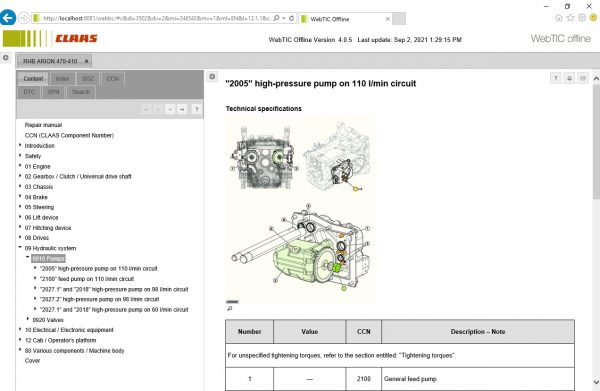Select the highlighted 0910 Pumps item
600x391 pixels.
click(48, 258)
